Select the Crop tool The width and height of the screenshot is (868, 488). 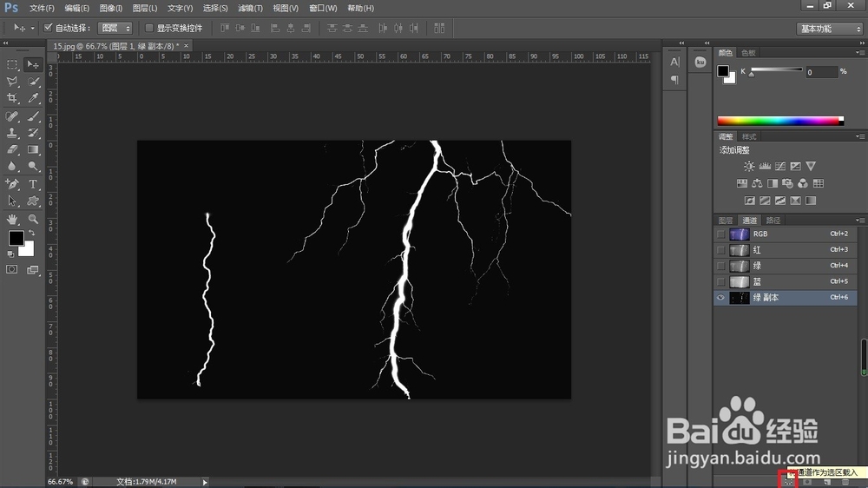pos(11,99)
